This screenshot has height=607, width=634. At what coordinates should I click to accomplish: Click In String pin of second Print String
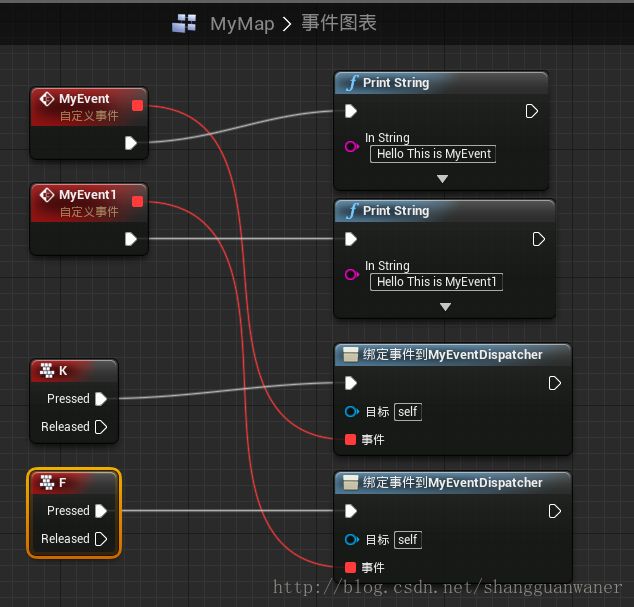click(x=352, y=274)
